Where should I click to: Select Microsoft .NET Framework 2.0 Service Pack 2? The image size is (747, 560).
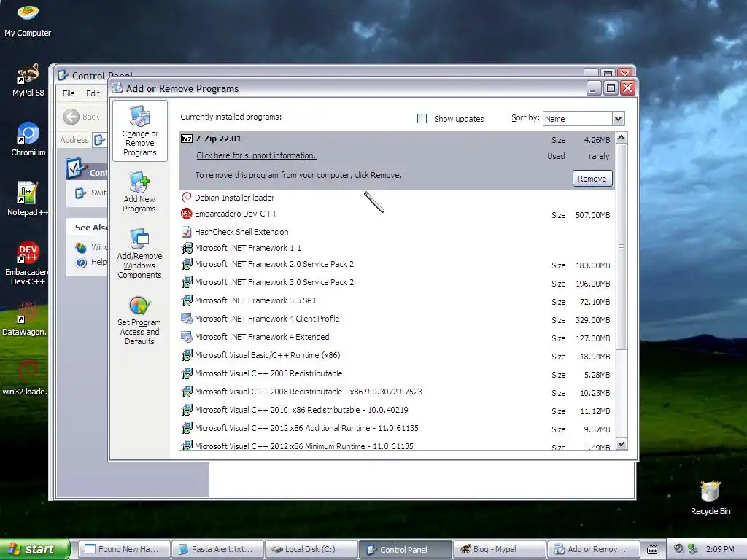pos(397,264)
